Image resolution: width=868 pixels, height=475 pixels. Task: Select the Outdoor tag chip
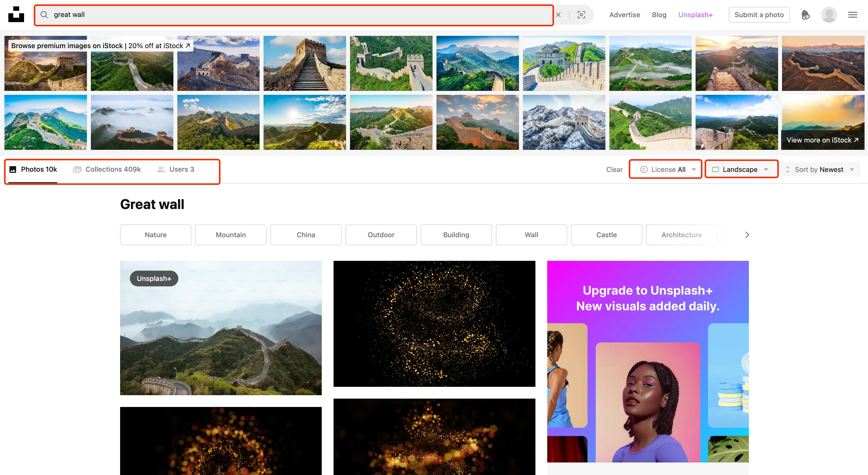[381, 235]
